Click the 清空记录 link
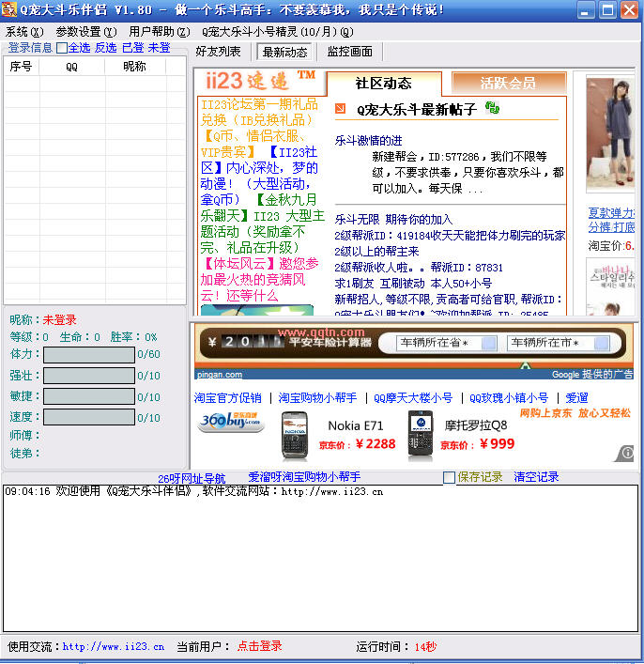This screenshot has width=644, height=664. 536,477
